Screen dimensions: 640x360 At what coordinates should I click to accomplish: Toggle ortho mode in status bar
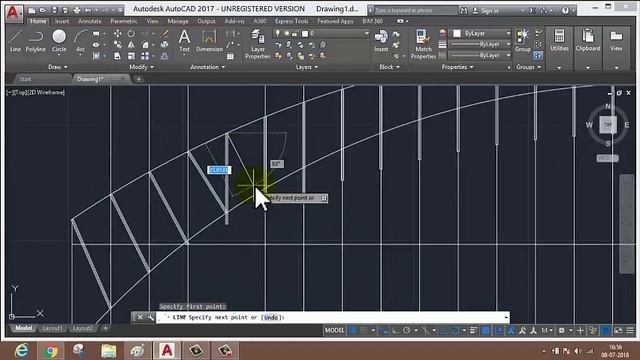[x=395, y=330]
